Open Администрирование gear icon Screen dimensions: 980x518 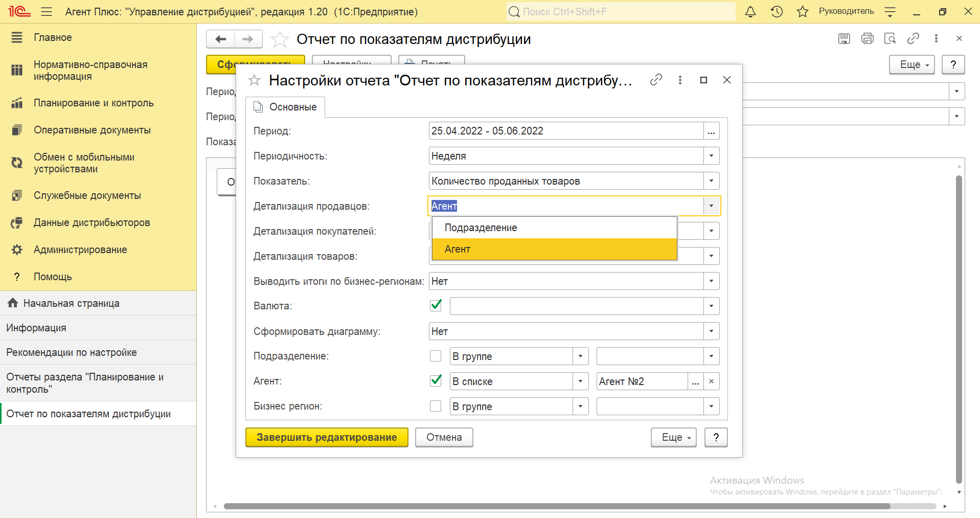click(17, 250)
